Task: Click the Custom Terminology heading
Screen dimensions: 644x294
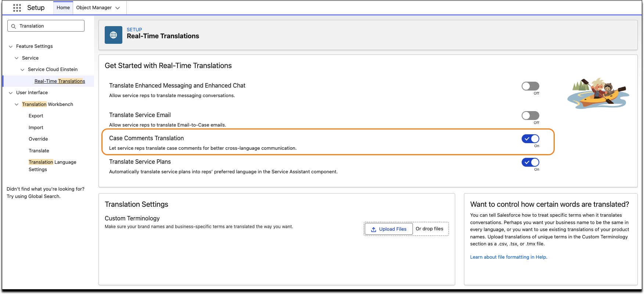Action: (132, 218)
